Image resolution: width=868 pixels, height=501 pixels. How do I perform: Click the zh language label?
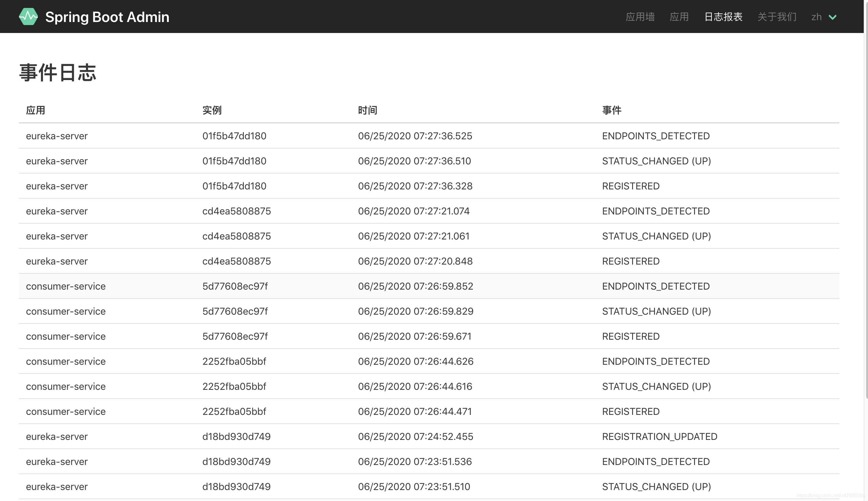point(816,17)
